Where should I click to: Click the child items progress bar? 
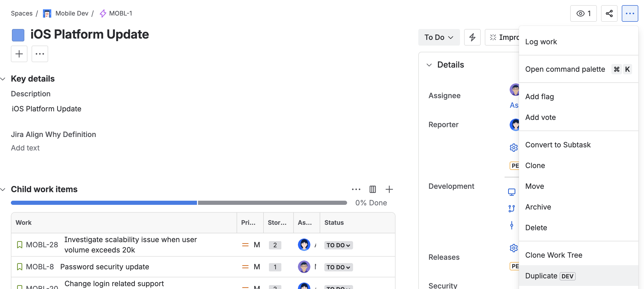click(179, 203)
